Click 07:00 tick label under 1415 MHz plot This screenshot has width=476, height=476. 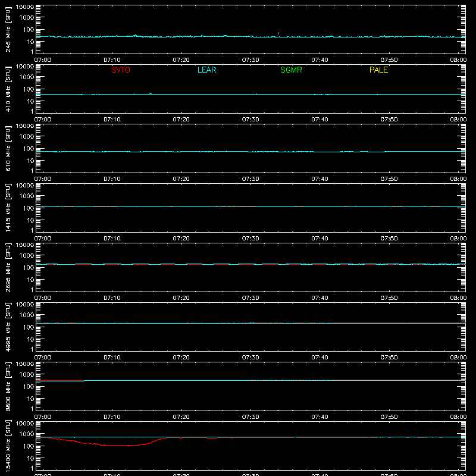pos(43,239)
